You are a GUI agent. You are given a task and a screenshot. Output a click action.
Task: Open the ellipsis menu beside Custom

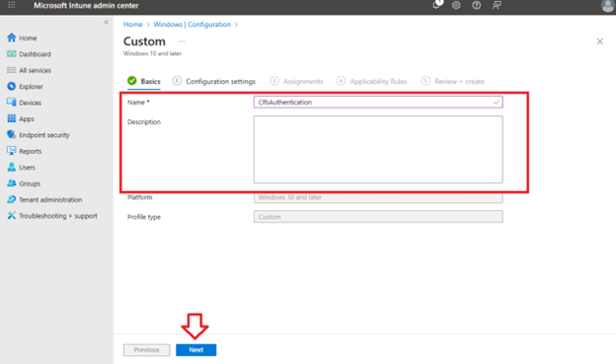[x=182, y=41]
